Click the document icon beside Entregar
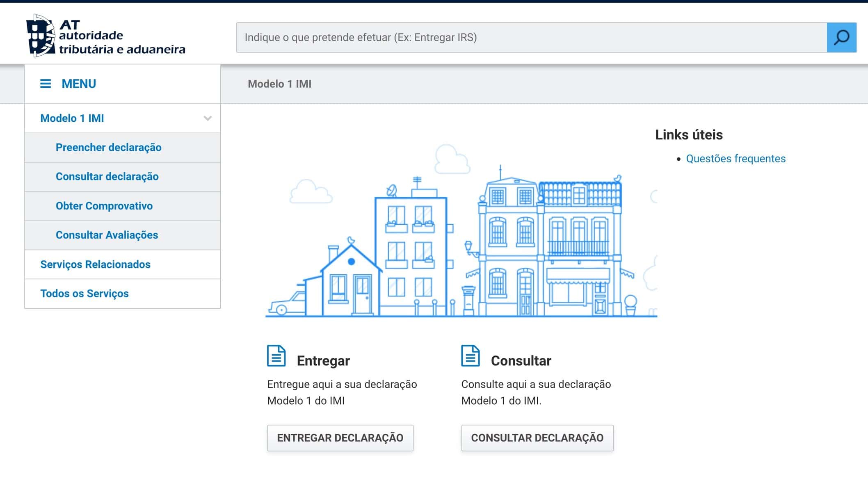Screen dimensions: 868x492 point(276,355)
